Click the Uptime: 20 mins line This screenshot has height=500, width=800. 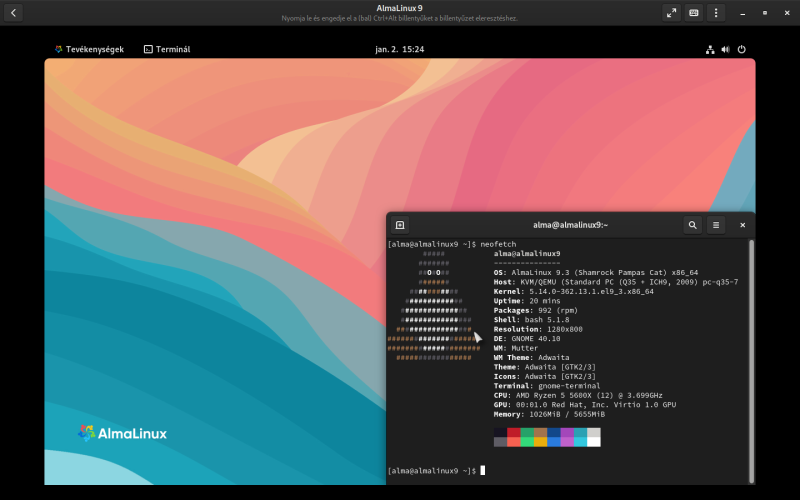point(527,301)
